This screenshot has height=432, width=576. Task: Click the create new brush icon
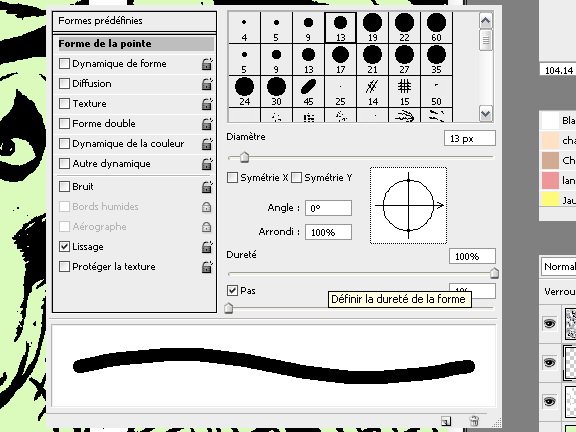coord(446,421)
